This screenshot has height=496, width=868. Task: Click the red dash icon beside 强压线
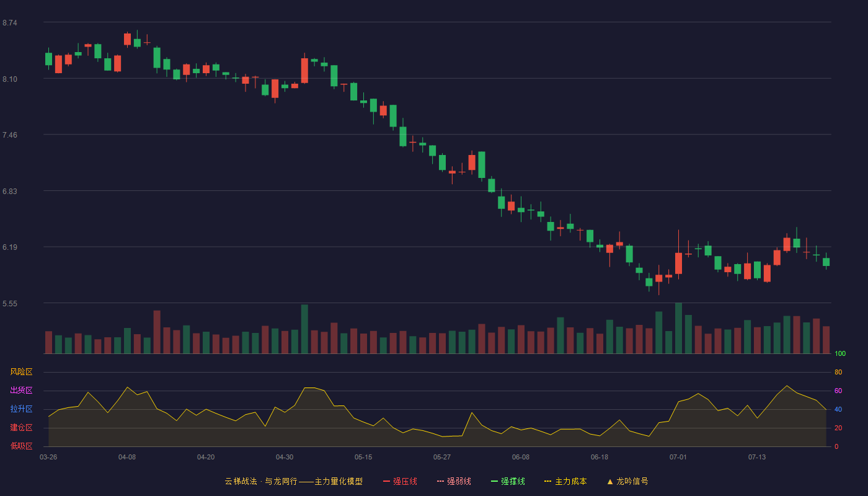click(x=386, y=481)
